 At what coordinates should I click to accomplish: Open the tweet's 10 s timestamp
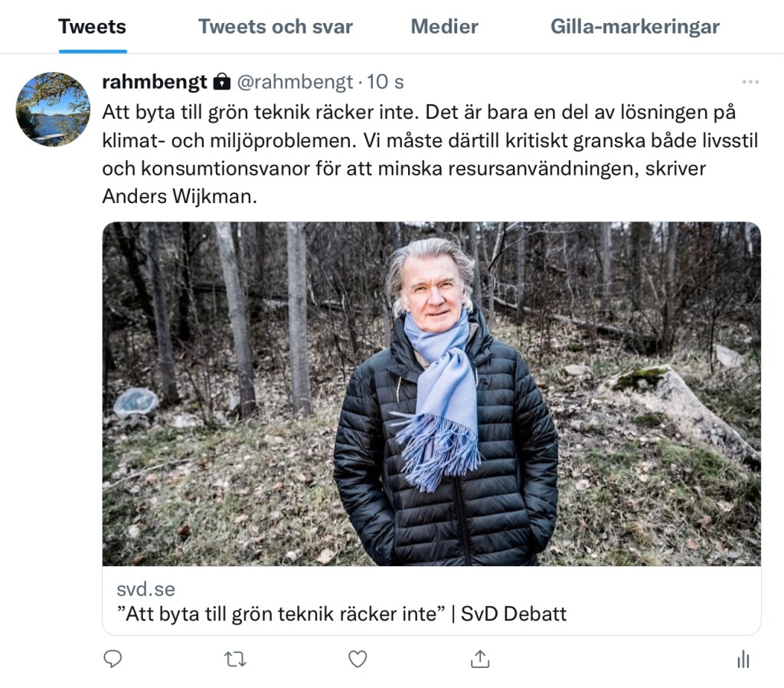[x=386, y=81]
